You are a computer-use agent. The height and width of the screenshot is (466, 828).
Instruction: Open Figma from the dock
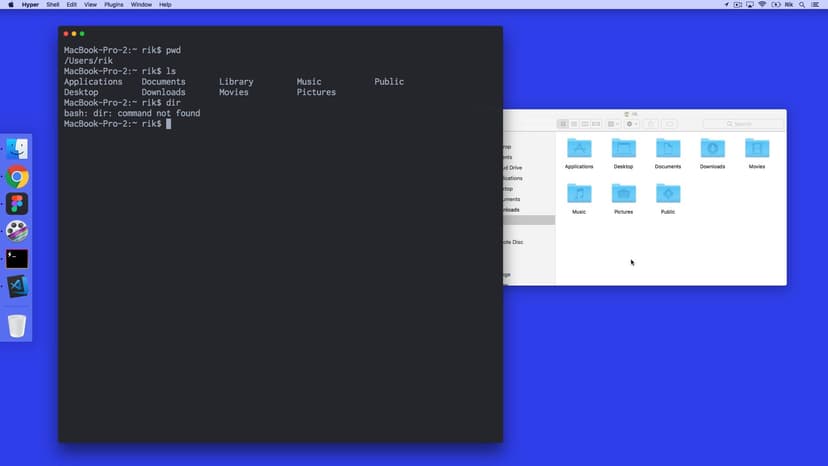pyautogui.click(x=17, y=204)
